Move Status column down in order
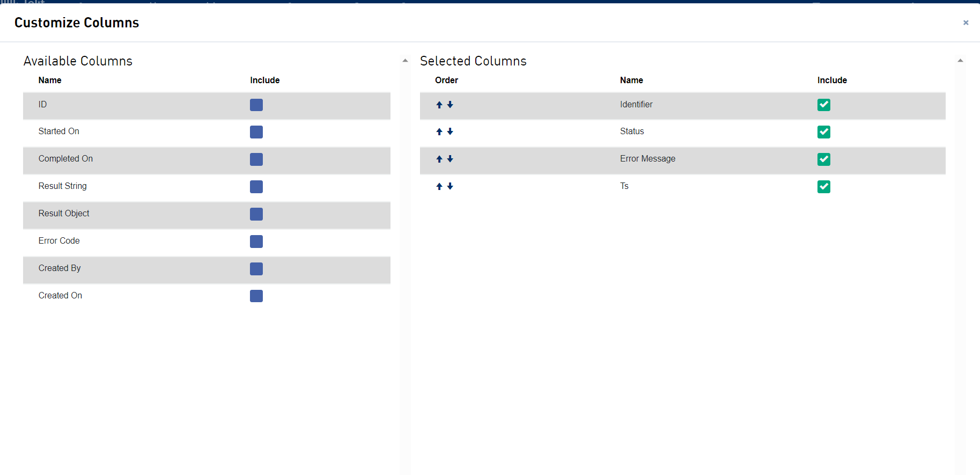The image size is (980, 475). (x=450, y=131)
